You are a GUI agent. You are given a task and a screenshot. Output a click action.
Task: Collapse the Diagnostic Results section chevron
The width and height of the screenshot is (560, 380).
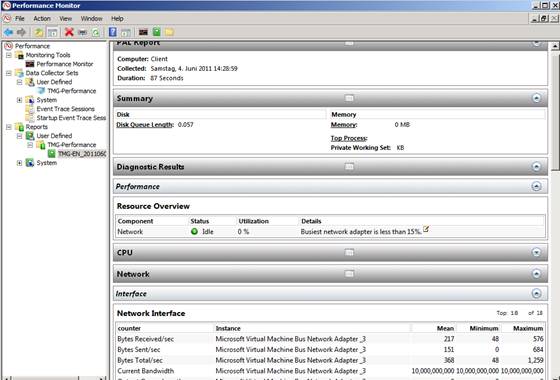pyautogui.click(x=536, y=167)
